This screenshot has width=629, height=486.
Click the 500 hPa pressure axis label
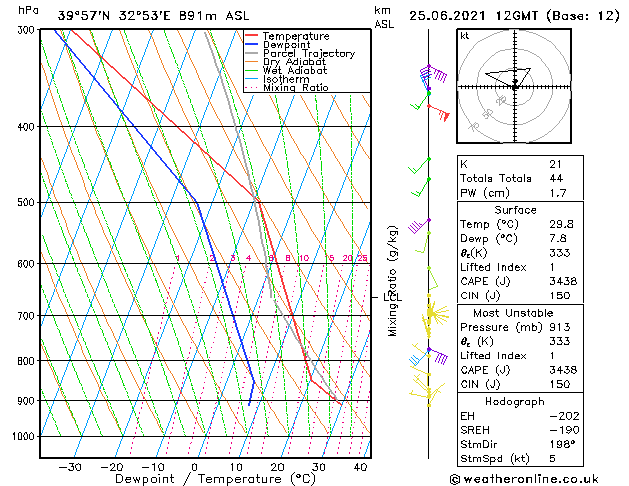tap(28, 202)
